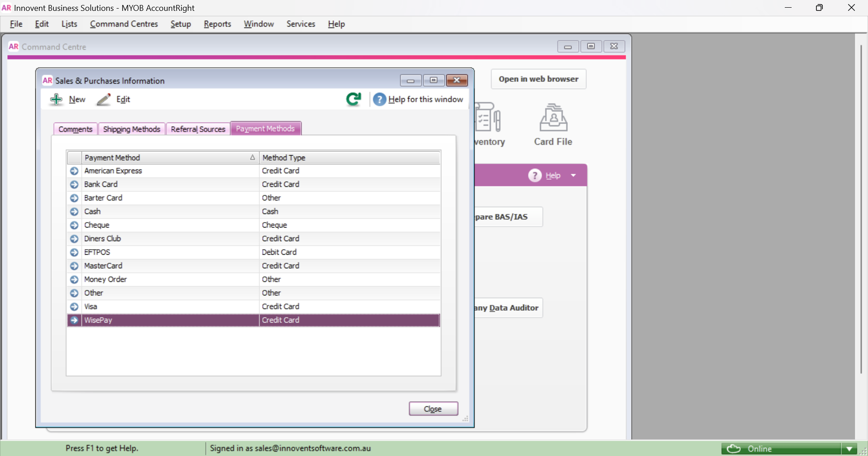Open the Command Centres menu
Viewport: 868px width, 456px height.
click(124, 24)
